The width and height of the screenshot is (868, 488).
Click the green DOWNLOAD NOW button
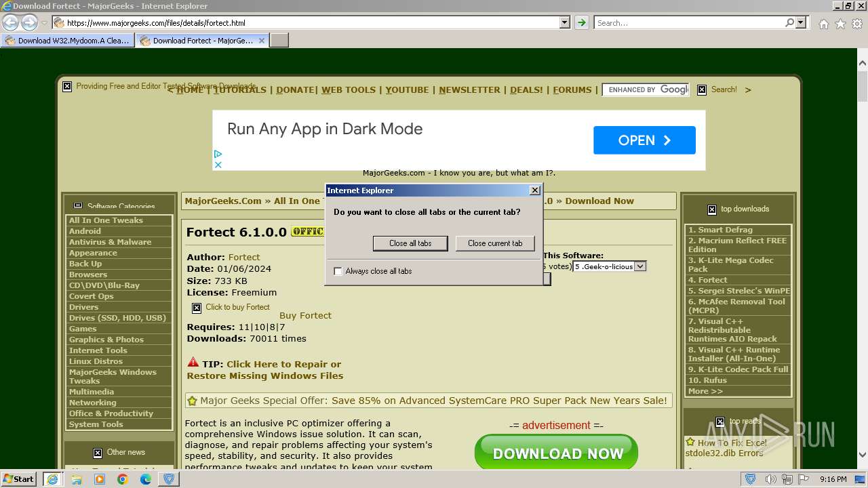(x=557, y=453)
